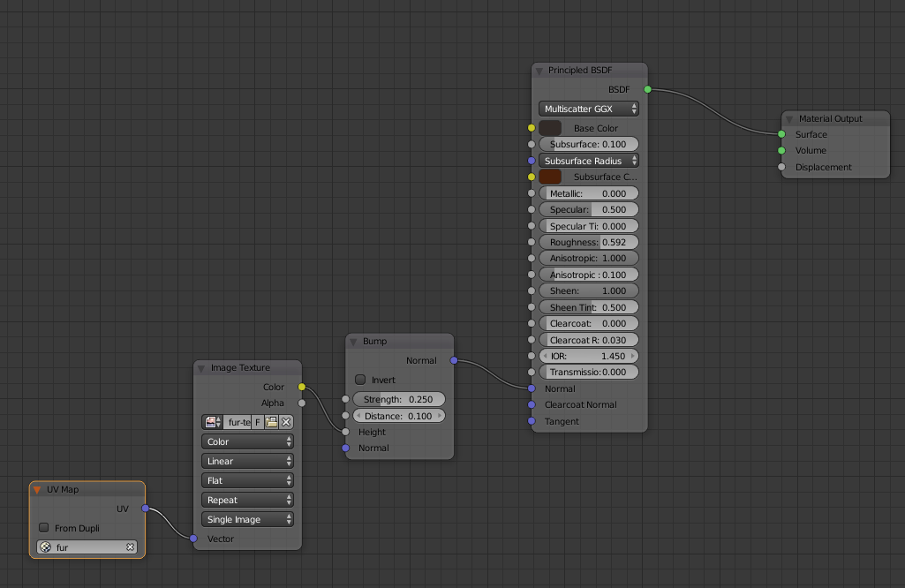
Task: Click the Subsurface 0.100 slider
Action: coord(589,144)
